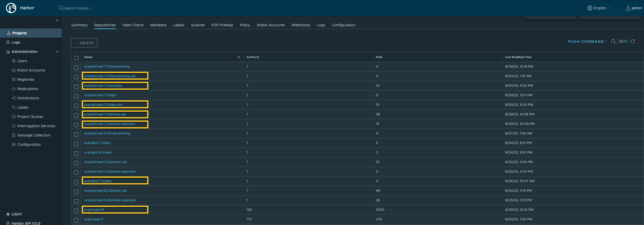Image resolution: width=644 pixels, height=225 pixels.
Task: Click the Labels tag icon in sidebar
Action: pos(14,107)
